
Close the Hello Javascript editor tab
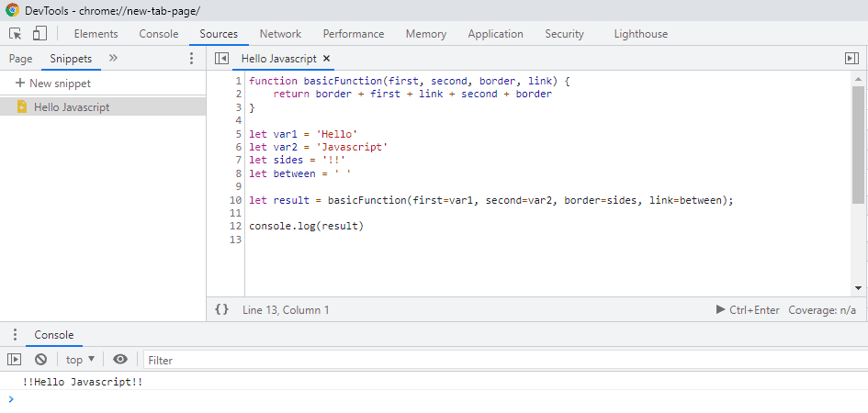(327, 58)
